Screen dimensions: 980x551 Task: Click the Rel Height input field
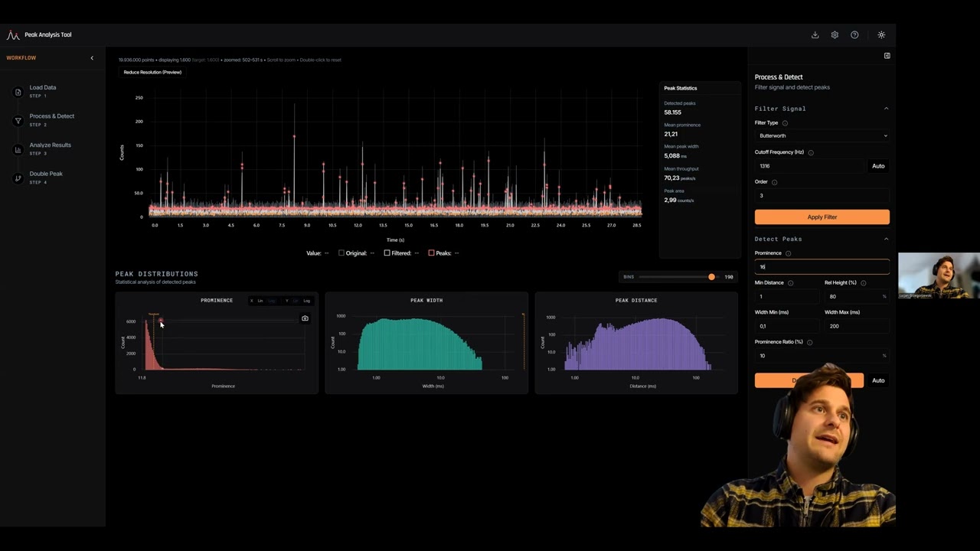857,297
